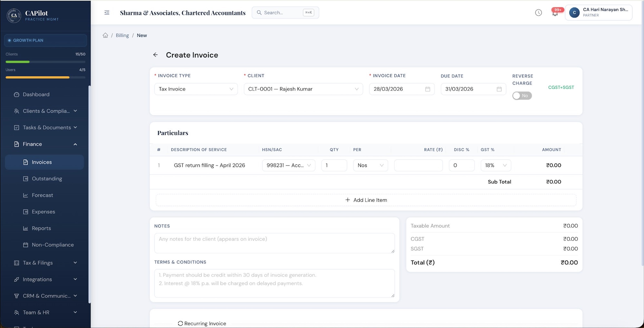644x328 pixels.
Task: Click the Add Line Item button
Action: (366, 200)
